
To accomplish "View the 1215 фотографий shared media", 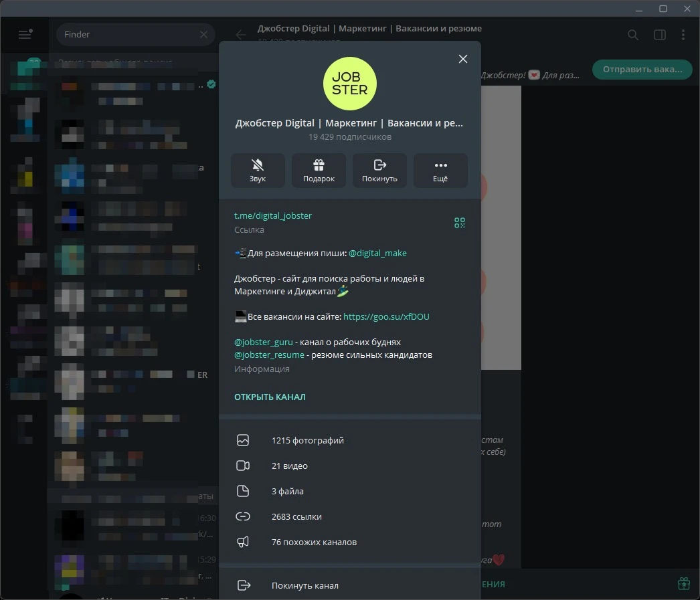I will (x=350, y=440).
